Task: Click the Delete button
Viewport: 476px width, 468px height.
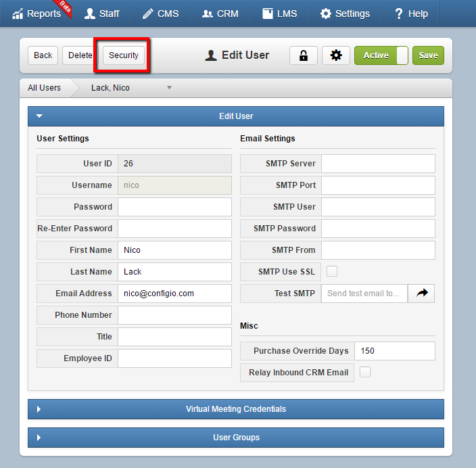Action: pyautogui.click(x=80, y=55)
